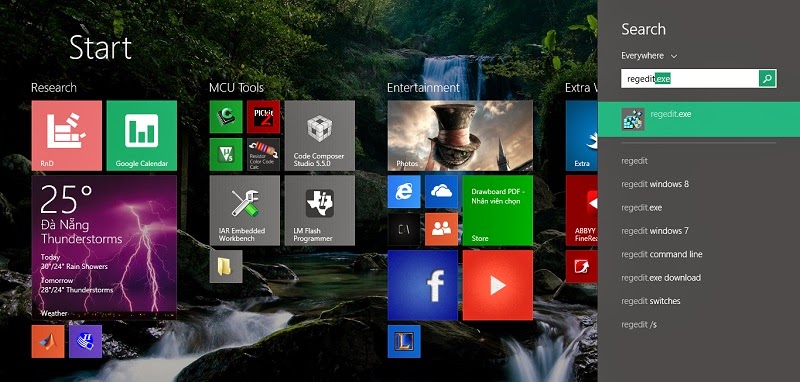Image resolution: width=800 pixels, height=382 pixels.
Task: Click the Entertainment group heading
Action: tap(423, 88)
